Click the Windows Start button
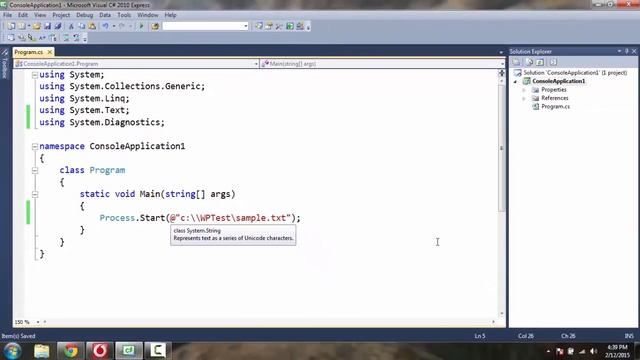The image size is (640, 360). point(12,351)
